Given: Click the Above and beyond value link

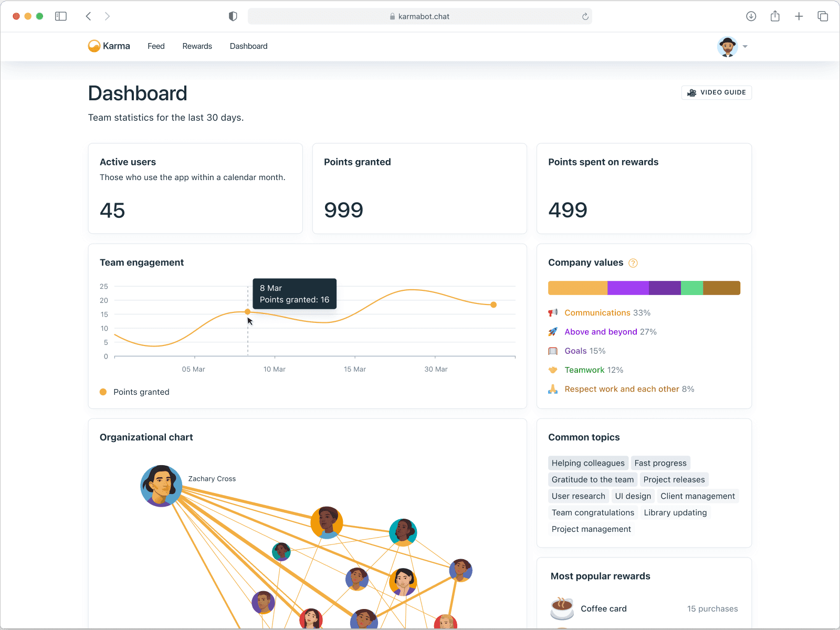Looking at the screenshot, I should tap(601, 332).
